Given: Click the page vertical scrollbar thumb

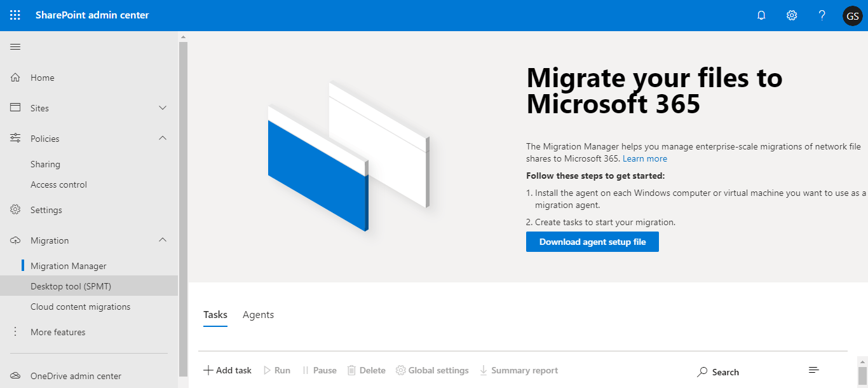Looking at the screenshot, I should (x=862, y=376).
